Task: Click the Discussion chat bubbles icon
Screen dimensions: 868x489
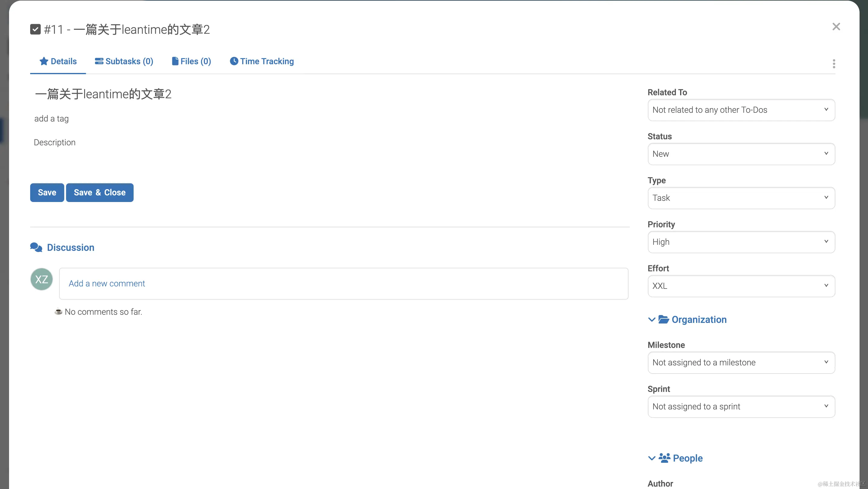Action: [36, 248]
